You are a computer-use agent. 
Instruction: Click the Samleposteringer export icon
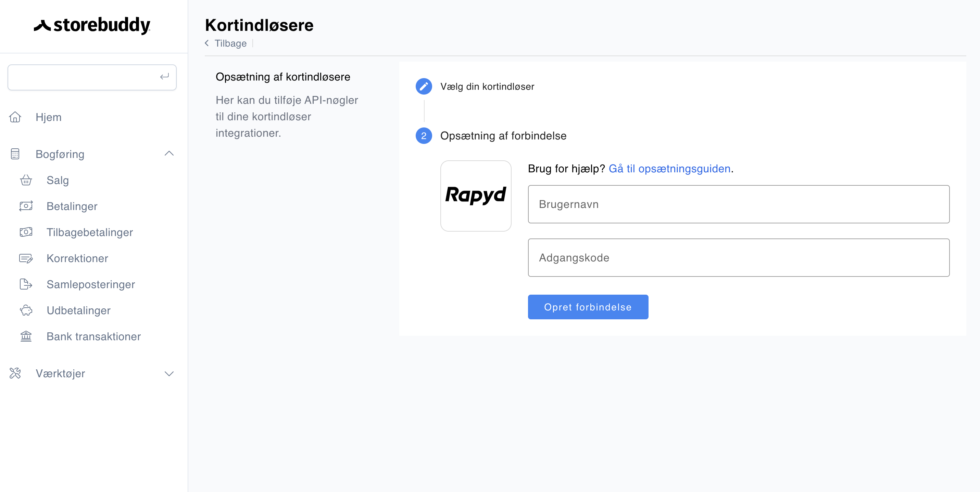(26, 284)
